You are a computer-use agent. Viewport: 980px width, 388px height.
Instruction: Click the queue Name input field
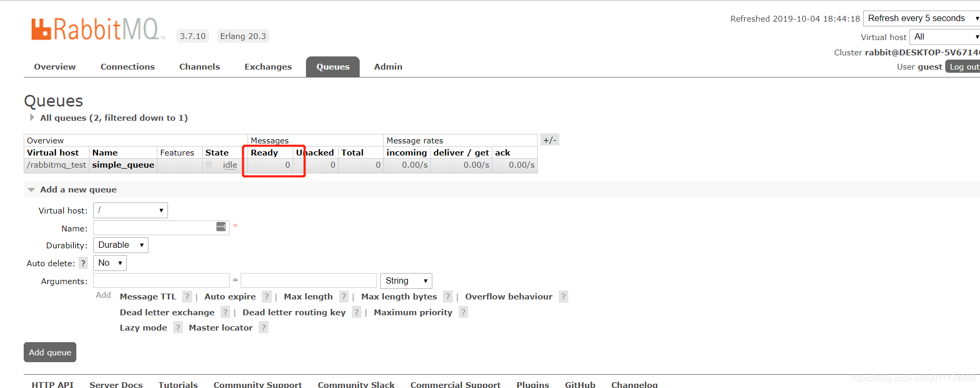161,228
